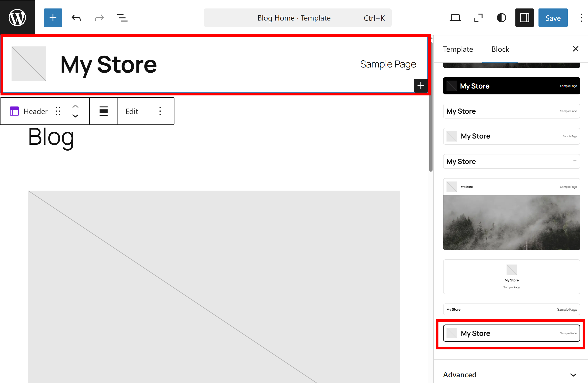
Task: Click the Save button
Action: (553, 18)
